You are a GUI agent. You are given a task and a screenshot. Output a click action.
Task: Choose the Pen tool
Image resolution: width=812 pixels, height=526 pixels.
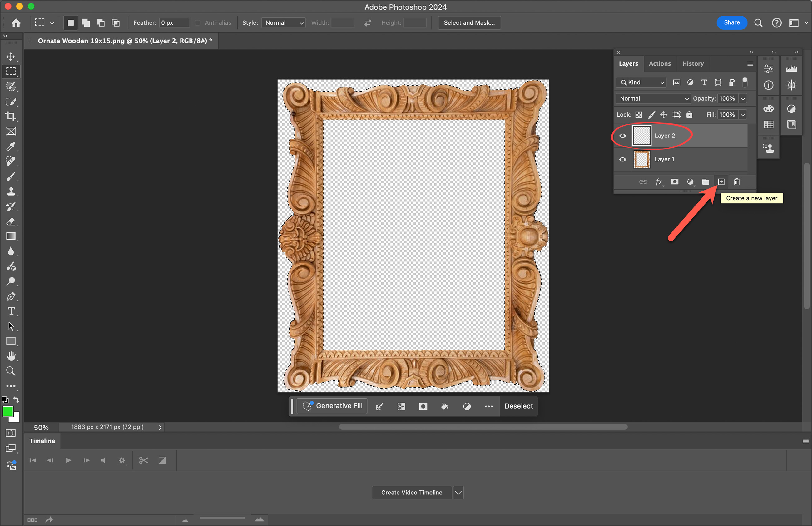click(x=11, y=296)
